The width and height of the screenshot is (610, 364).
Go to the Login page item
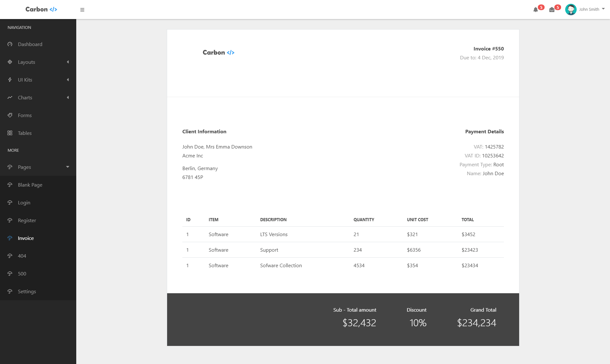point(24,203)
